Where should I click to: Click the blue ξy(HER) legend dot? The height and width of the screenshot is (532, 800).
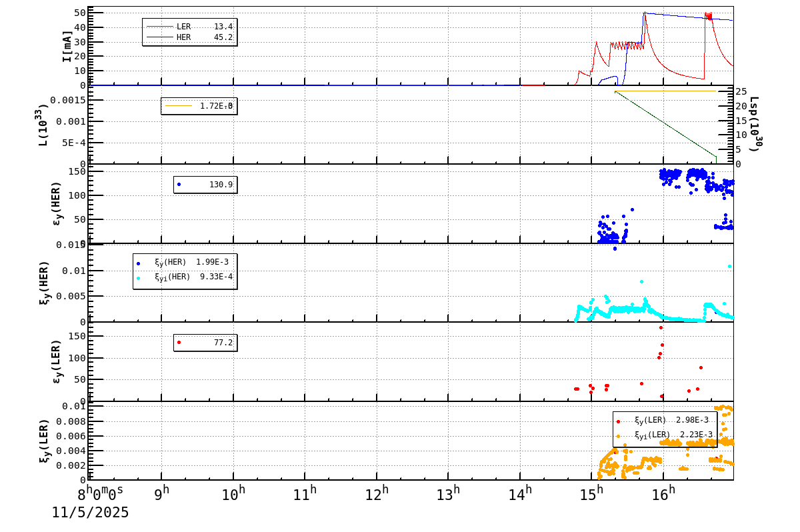click(139, 264)
